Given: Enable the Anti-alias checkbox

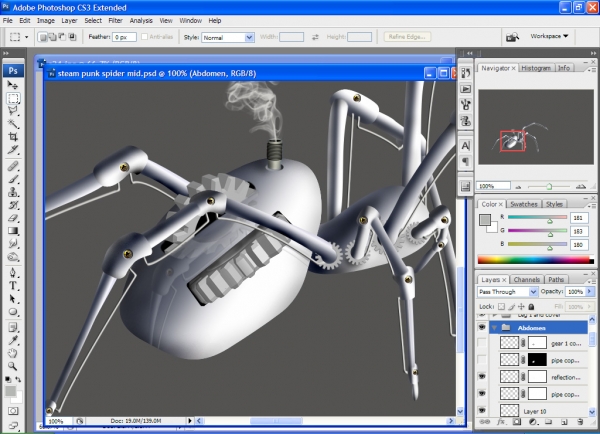Looking at the screenshot, I should coord(144,37).
